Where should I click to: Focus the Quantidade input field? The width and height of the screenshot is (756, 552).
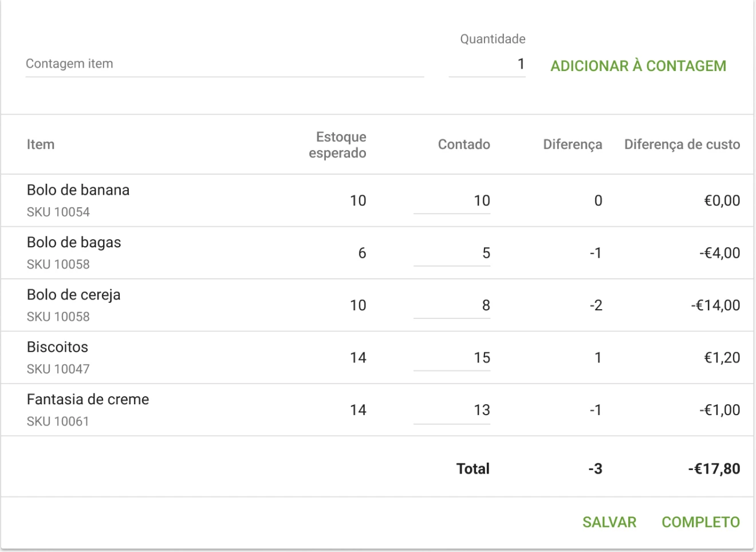(487, 64)
